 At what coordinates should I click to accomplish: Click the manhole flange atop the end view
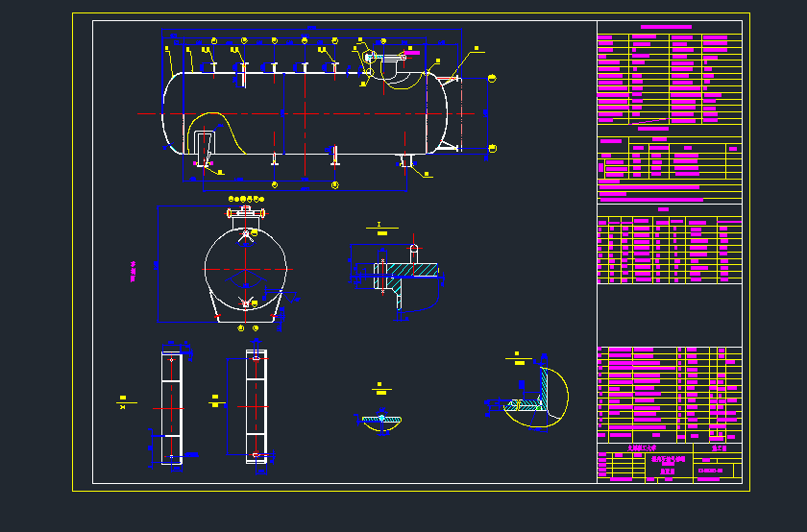pos(246,211)
